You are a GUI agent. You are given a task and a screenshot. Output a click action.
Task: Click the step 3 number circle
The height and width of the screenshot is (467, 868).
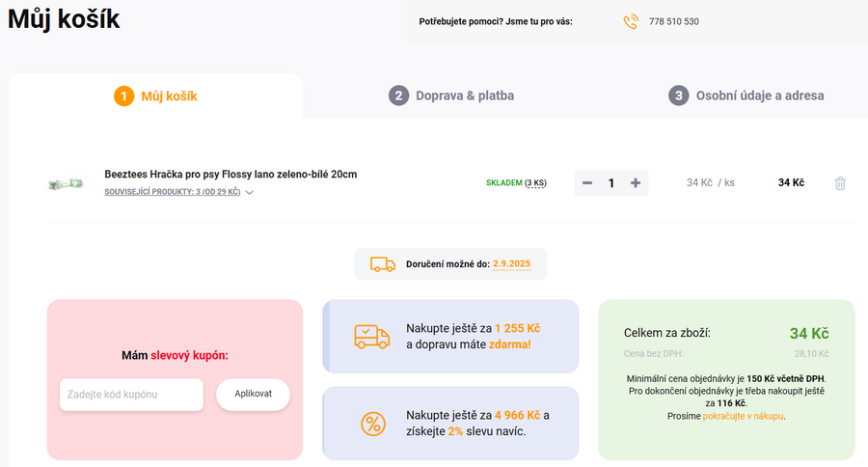pyautogui.click(x=679, y=96)
